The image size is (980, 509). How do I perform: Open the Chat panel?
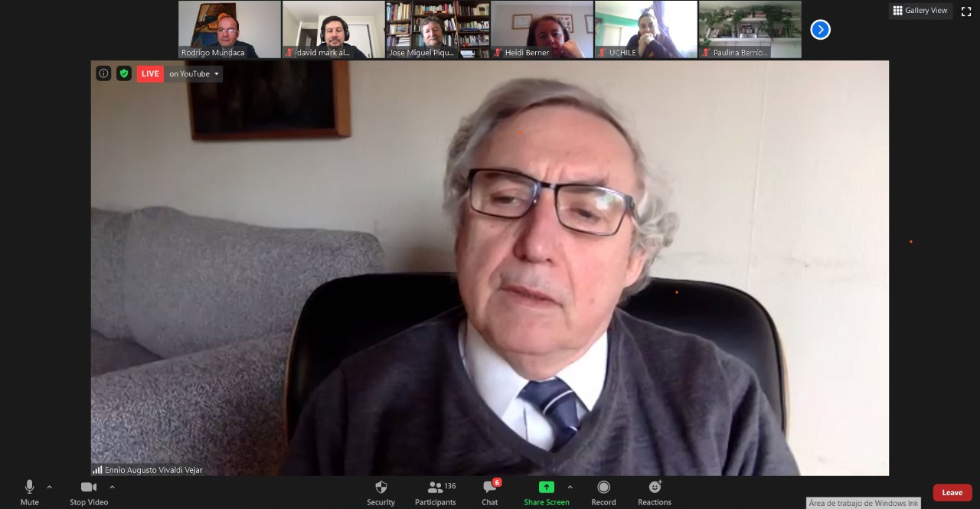(490, 492)
